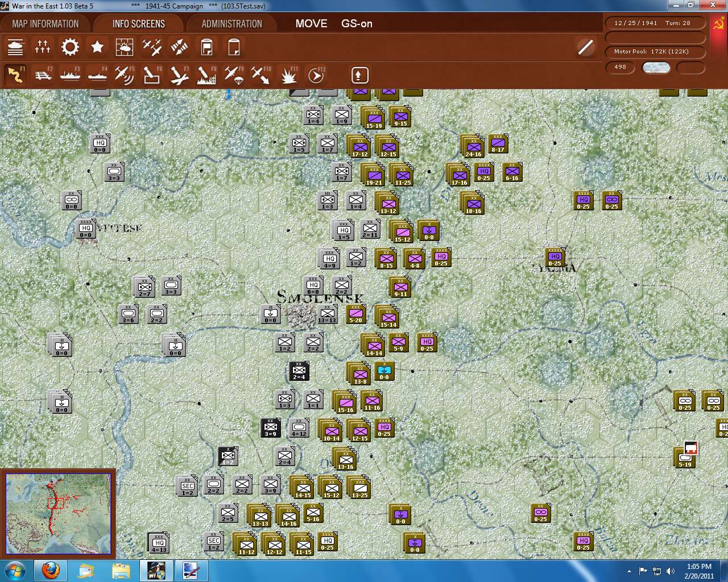Select the German HQ 4=9 unit

point(329,259)
